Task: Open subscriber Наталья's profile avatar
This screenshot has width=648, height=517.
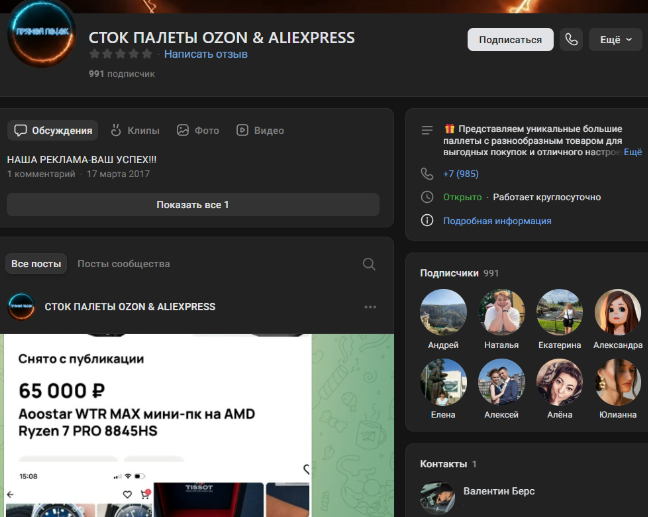Action: coord(501,312)
